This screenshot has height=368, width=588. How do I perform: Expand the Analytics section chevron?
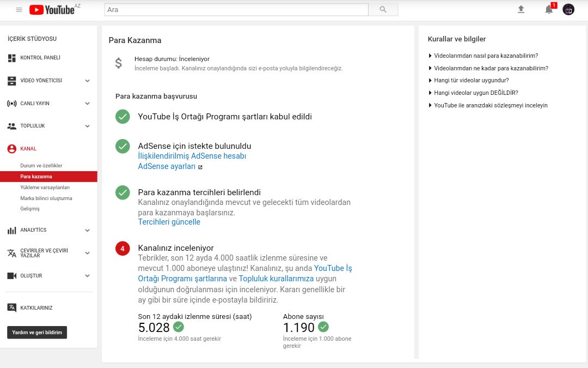(87, 230)
